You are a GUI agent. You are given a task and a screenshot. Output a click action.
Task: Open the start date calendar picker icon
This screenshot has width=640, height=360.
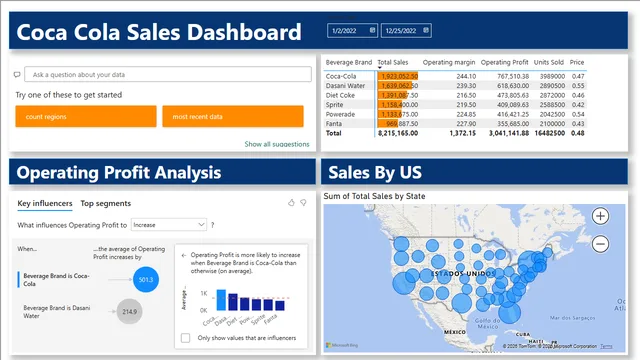point(372,30)
